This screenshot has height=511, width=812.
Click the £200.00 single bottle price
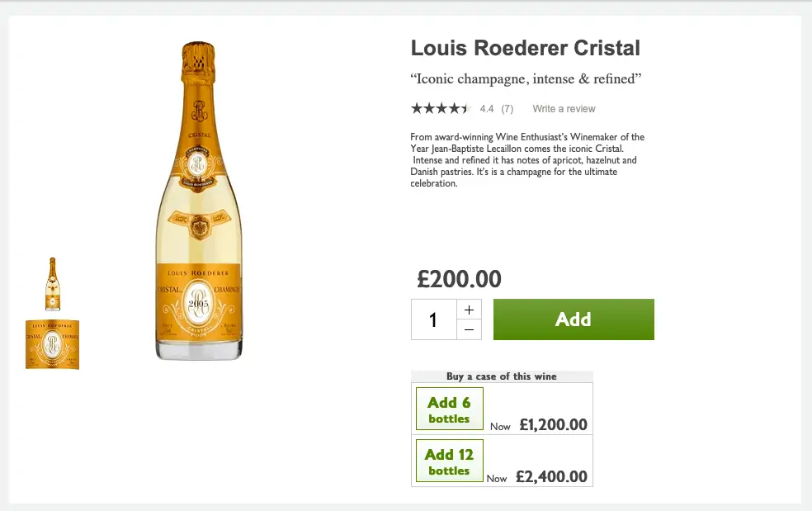pos(459,279)
